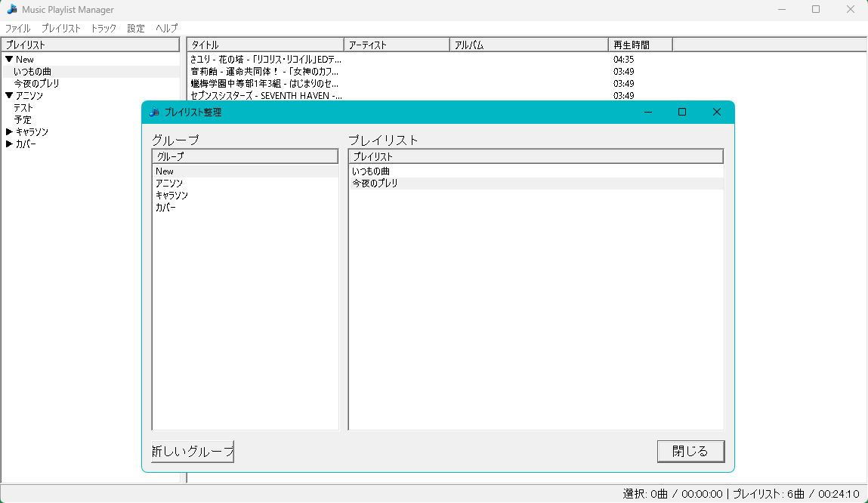Image resolution: width=868 pixels, height=503 pixels.
Task: Click the プレイリスト column header in dialog
Action: (x=536, y=156)
